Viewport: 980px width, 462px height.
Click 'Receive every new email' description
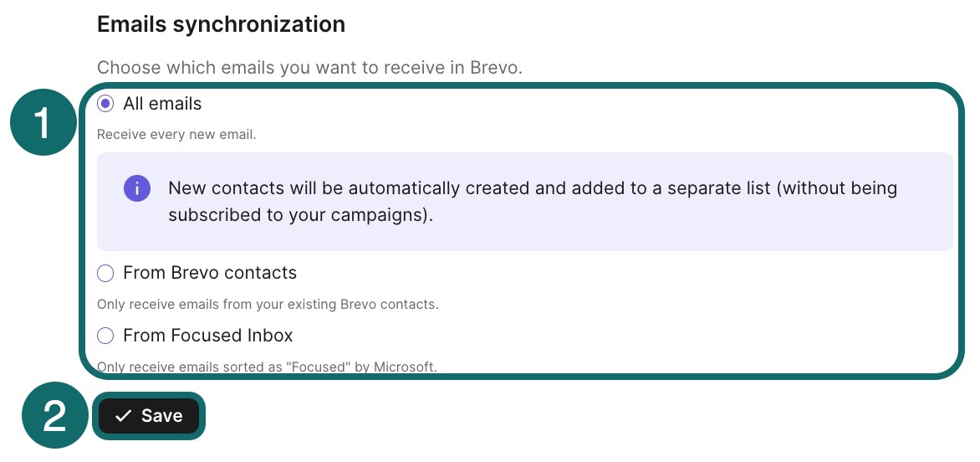point(176,135)
